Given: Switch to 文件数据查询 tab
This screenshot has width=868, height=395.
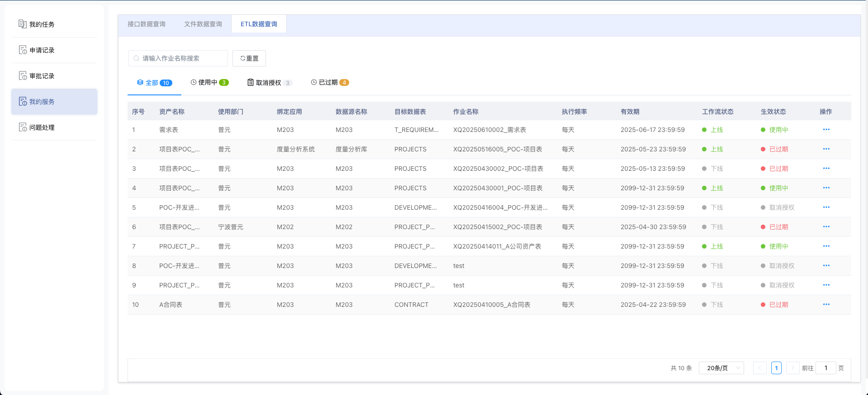Looking at the screenshot, I should (x=203, y=24).
